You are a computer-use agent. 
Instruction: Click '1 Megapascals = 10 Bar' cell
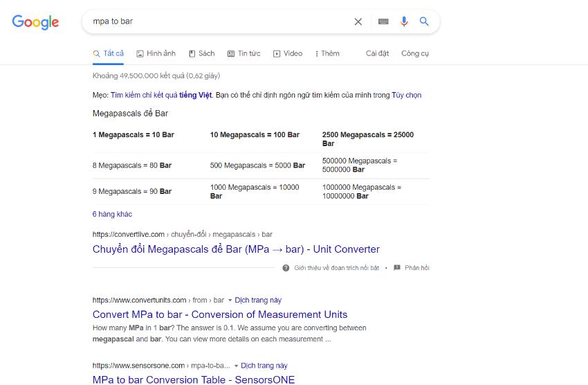point(133,135)
